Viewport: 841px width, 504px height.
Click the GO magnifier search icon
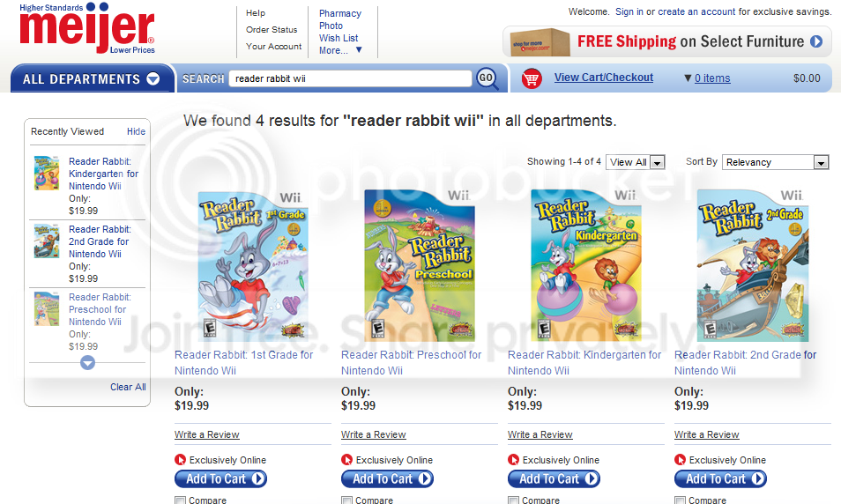coord(487,78)
